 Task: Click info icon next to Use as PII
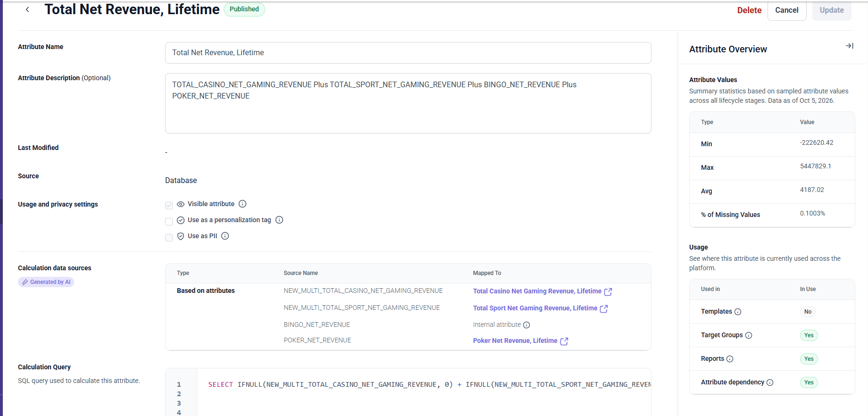(x=225, y=236)
